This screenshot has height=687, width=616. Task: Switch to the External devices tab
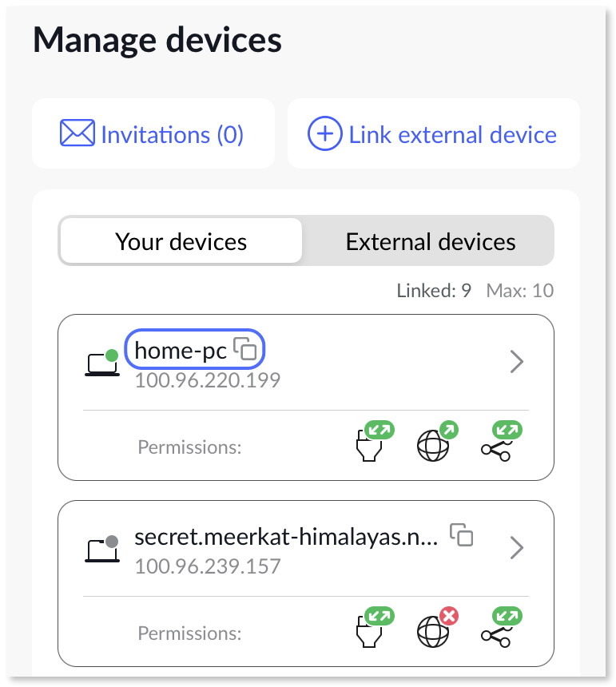(429, 240)
